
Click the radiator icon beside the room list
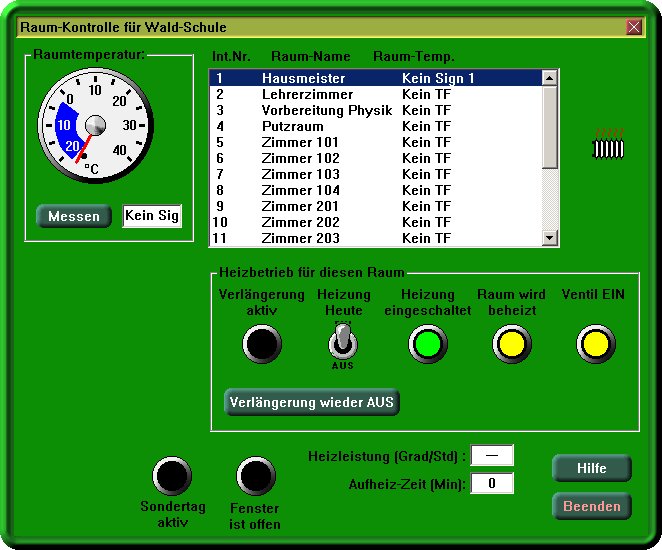click(609, 146)
